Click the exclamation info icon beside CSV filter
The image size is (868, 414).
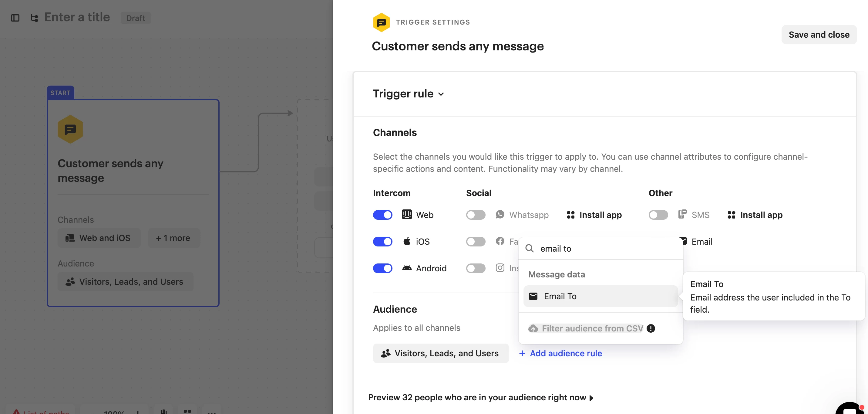pyautogui.click(x=651, y=328)
